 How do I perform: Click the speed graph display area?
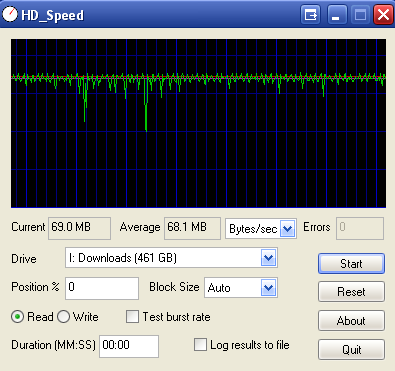pos(198,123)
